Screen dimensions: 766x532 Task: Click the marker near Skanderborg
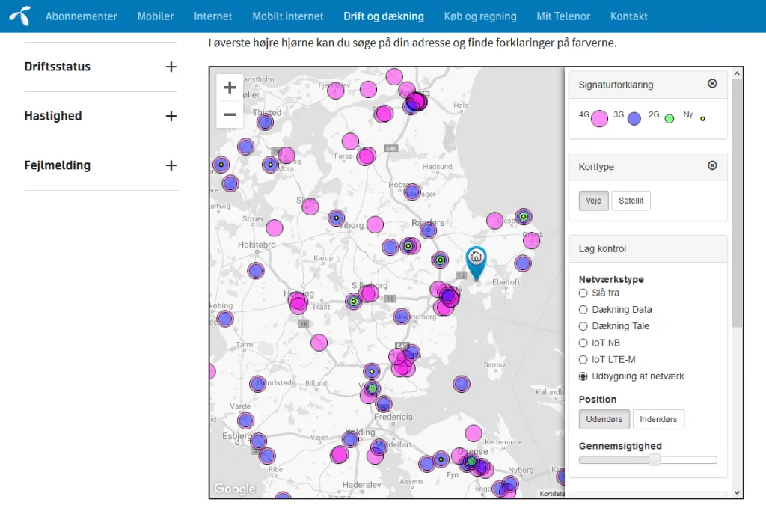(402, 317)
